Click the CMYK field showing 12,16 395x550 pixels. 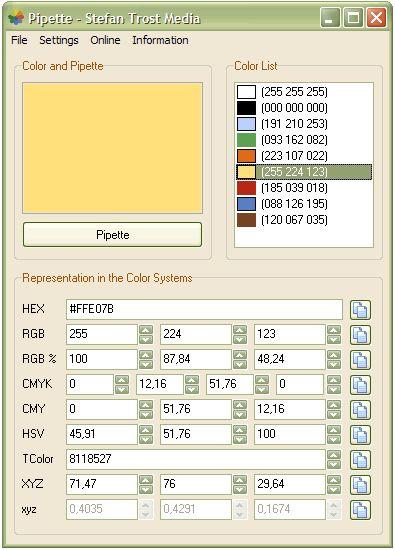160,384
